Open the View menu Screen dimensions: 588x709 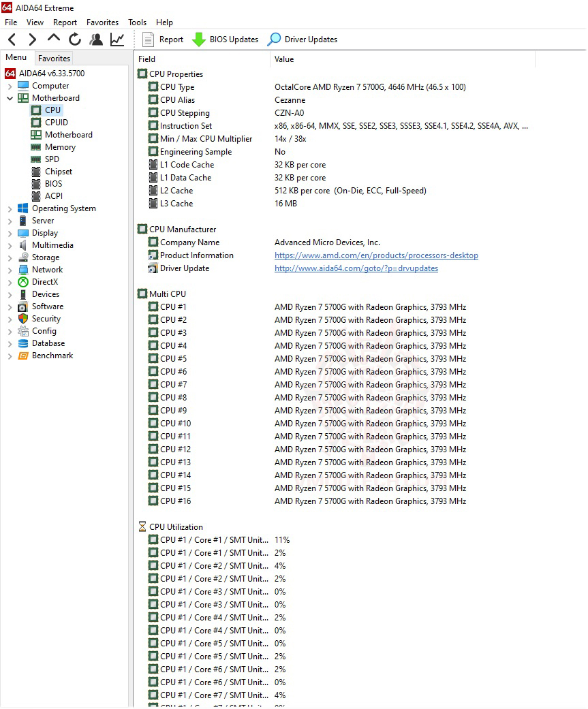click(x=35, y=22)
